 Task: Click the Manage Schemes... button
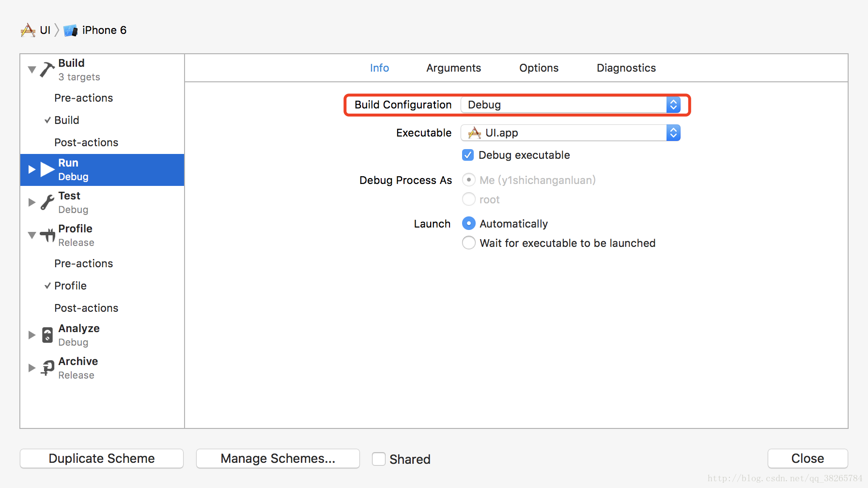278,458
